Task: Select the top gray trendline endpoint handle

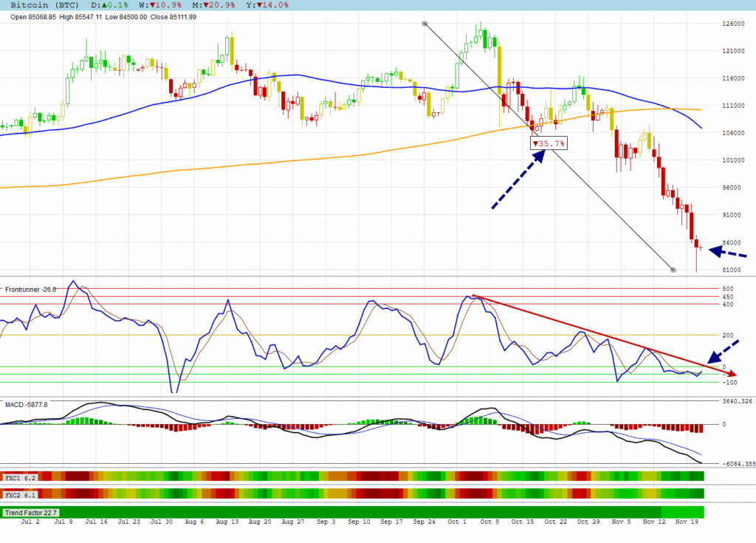Action: [x=425, y=24]
